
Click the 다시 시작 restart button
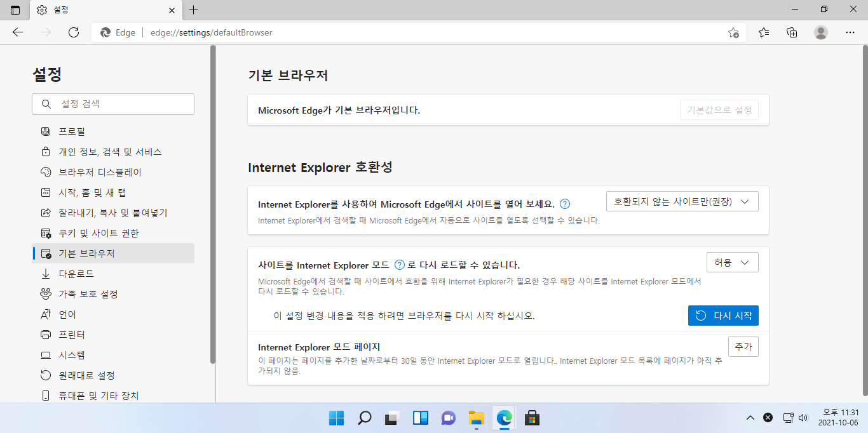[x=723, y=316]
